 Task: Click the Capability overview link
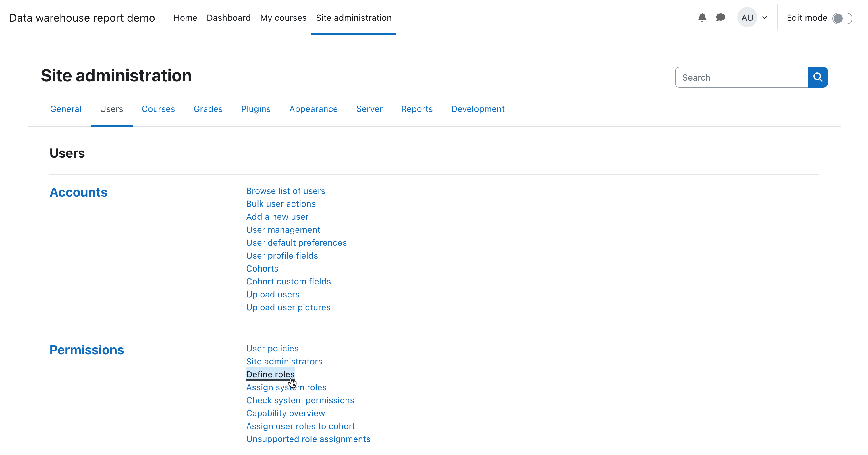point(286,413)
